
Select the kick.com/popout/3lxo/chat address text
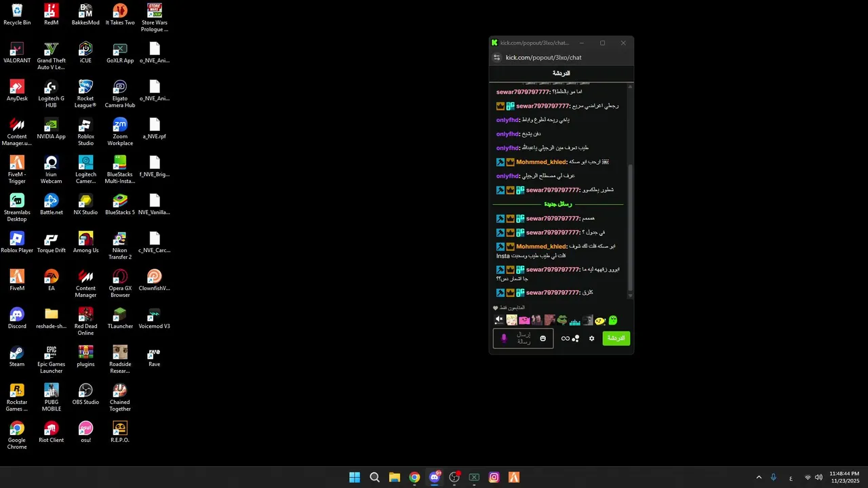click(543, 58)
